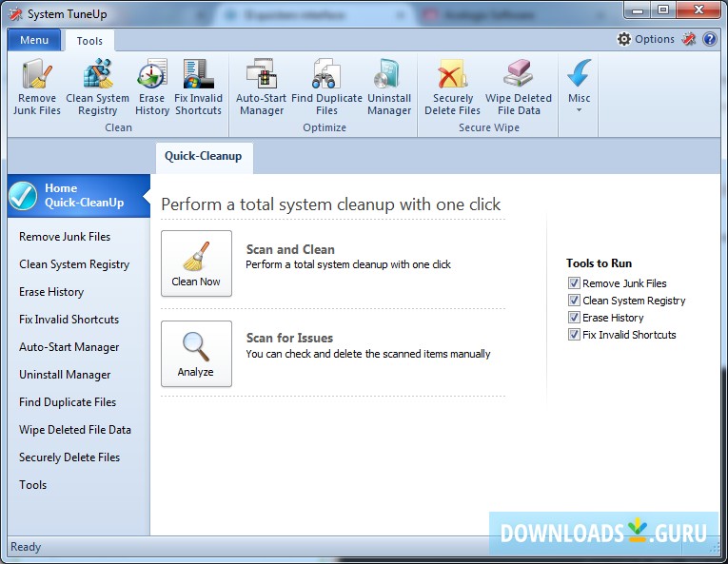728x564 pixels.
Task: Click the Clean Now broom button
Action: click(196, 263)
